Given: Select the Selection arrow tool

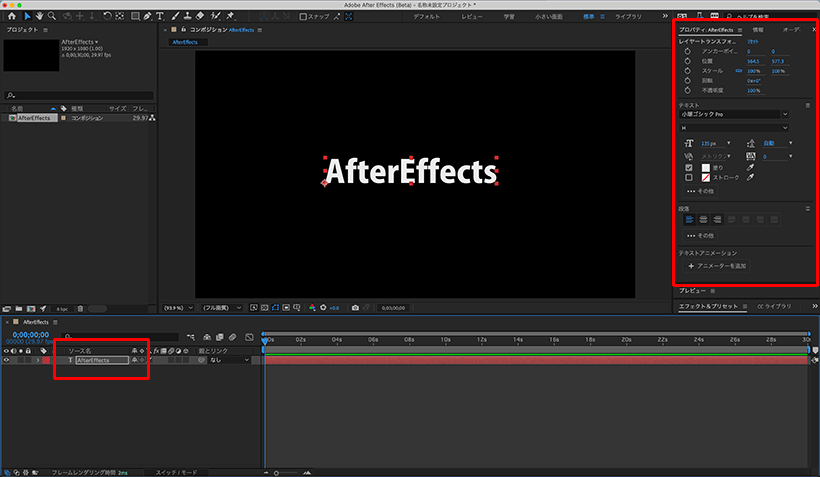Looking at the screenshot, I should [27, 16].
